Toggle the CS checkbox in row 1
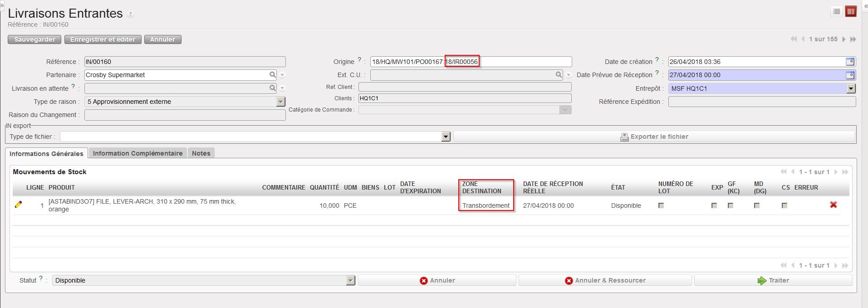Viewport: 868px width, 308px height. click(x=784, y=205)
